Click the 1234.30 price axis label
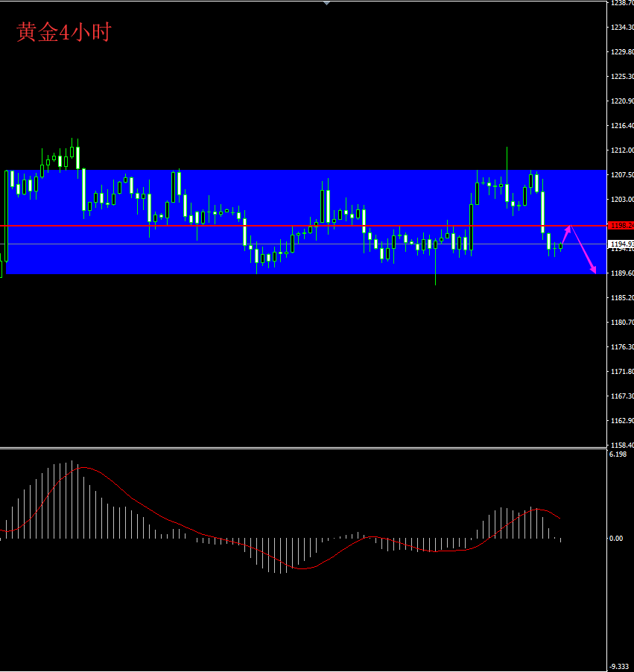Viewport: 634px width, 672px height. point(622,27)
